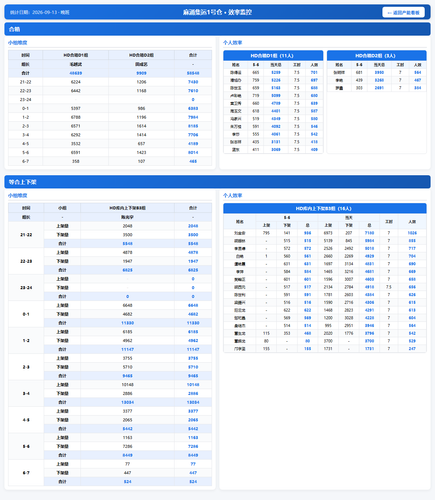Click value 1168 in the 22-23 row

click(x=141, y=91)
